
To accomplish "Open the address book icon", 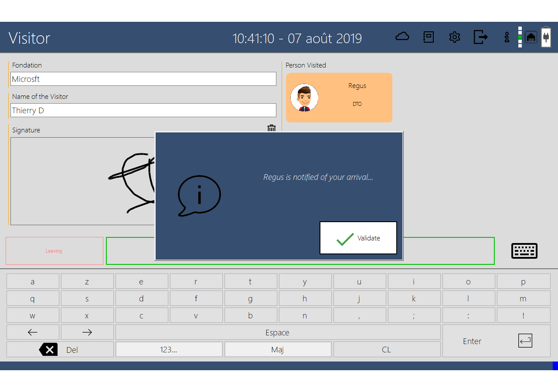I will [429, 37].
